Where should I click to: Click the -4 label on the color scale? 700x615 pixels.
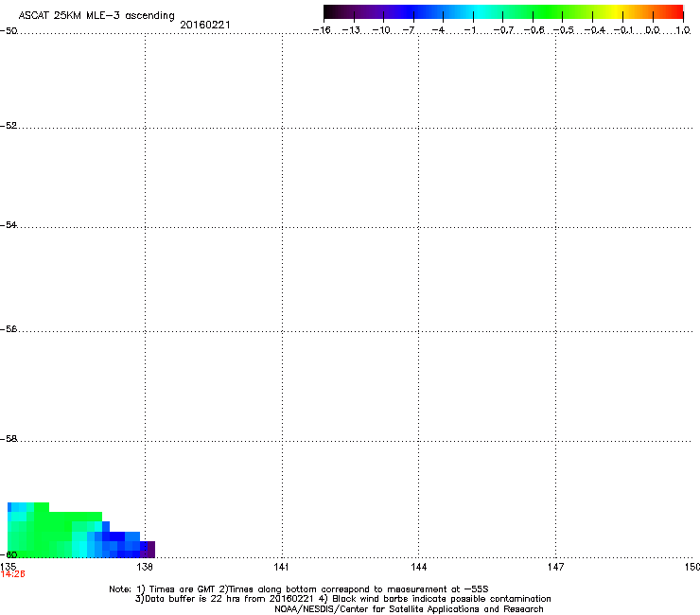(438, 30)
